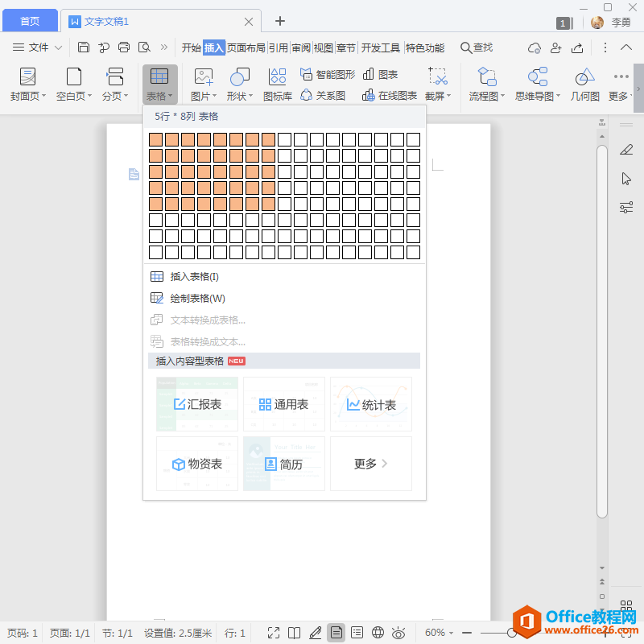Click the Print icon in quick toolbar
Viewport: 644px width, 644px height.
[124, 47]
